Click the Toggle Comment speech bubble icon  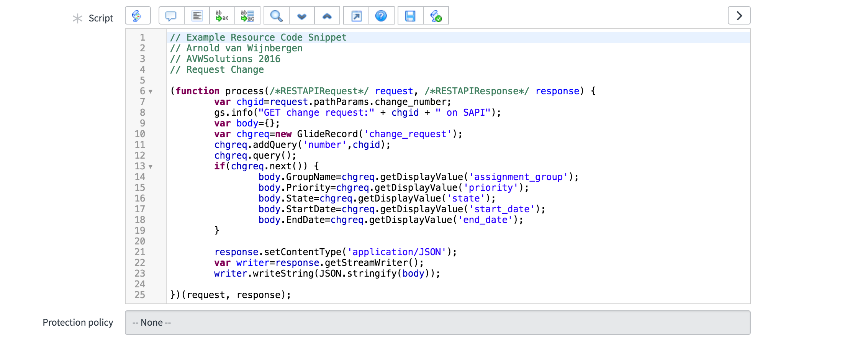(x=171, y=16)
